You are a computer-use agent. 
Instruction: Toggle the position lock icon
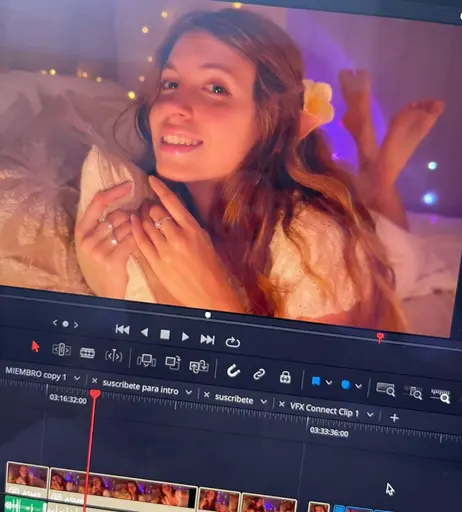(285, 377)
